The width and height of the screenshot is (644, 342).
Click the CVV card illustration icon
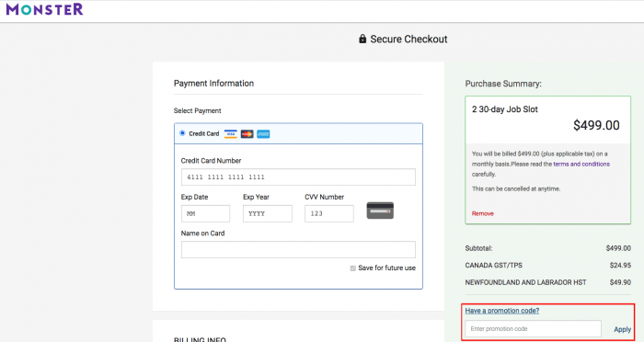coord(380,211)
